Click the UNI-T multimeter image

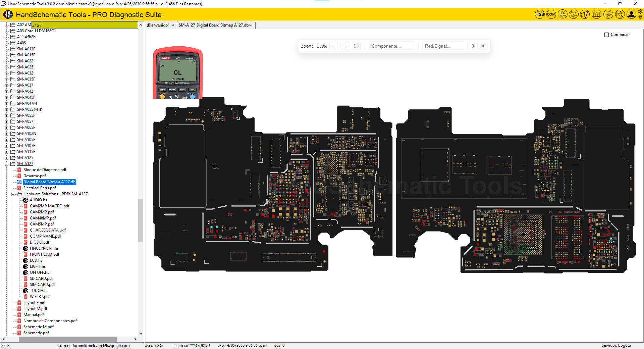pyautogui.click(x=178, y=73)
